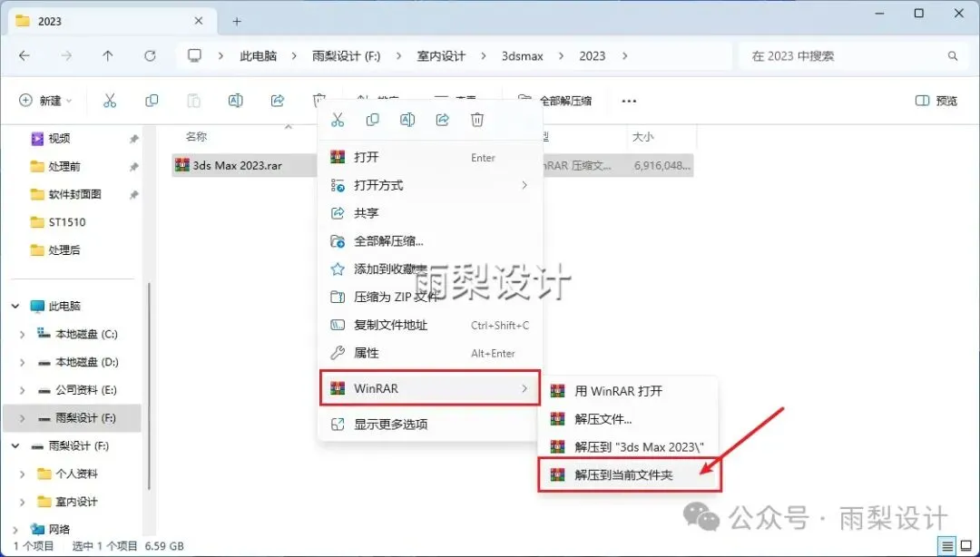Click the Rename icon in the context menu

click(407, 120)
